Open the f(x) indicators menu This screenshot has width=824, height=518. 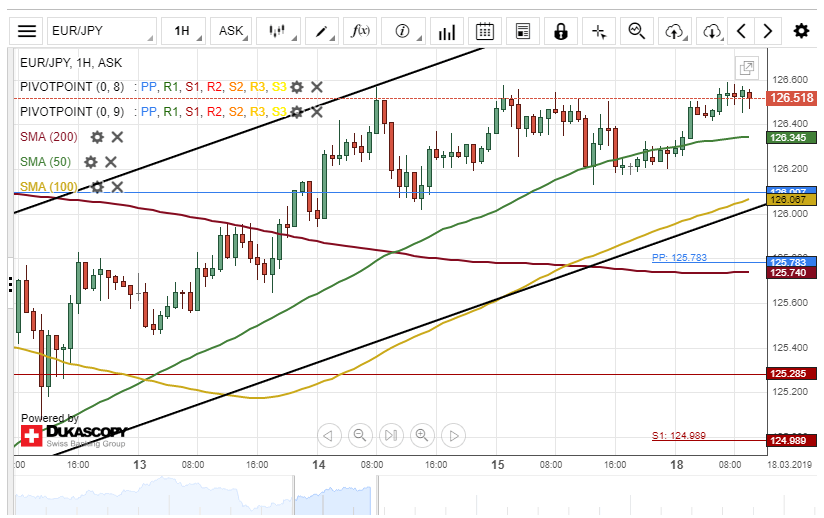(x=360, y=31)
